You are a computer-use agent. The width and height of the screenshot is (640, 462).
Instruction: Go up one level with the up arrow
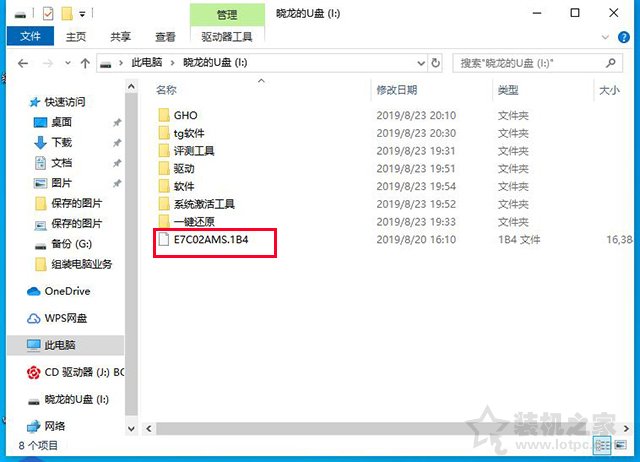85,63
